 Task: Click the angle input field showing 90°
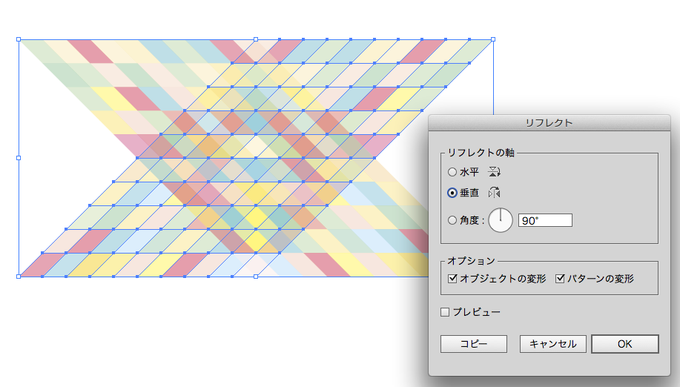(545, 220)
